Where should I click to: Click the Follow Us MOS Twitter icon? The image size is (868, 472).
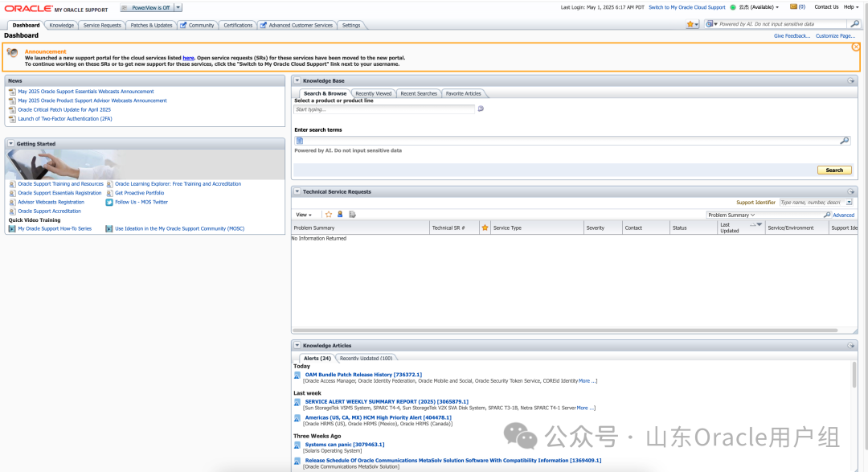pyautogui.click(x=109, y=202)
